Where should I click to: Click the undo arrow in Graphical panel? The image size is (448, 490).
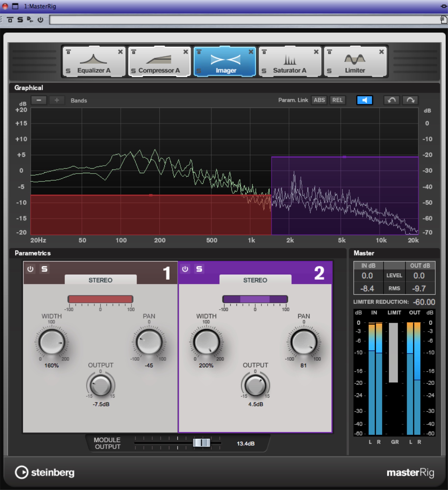pyautogui.click(x=391, y=100)
